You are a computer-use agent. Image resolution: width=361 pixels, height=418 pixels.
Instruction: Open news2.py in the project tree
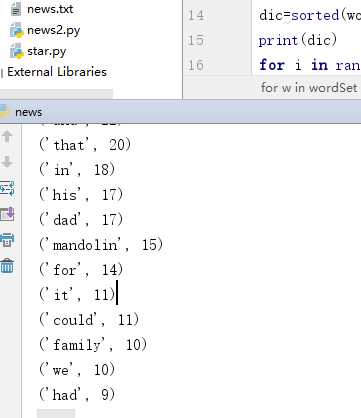point(53,30)
